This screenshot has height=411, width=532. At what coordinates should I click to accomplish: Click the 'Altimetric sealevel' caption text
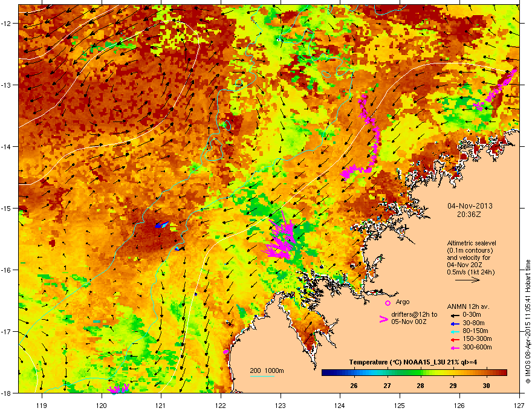click(472, 243)
